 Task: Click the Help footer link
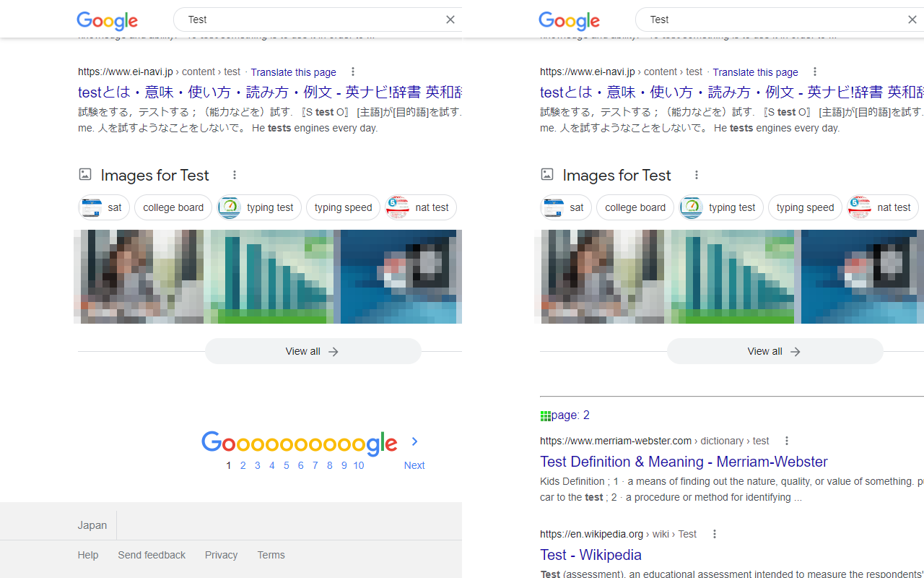pos(88,555)
